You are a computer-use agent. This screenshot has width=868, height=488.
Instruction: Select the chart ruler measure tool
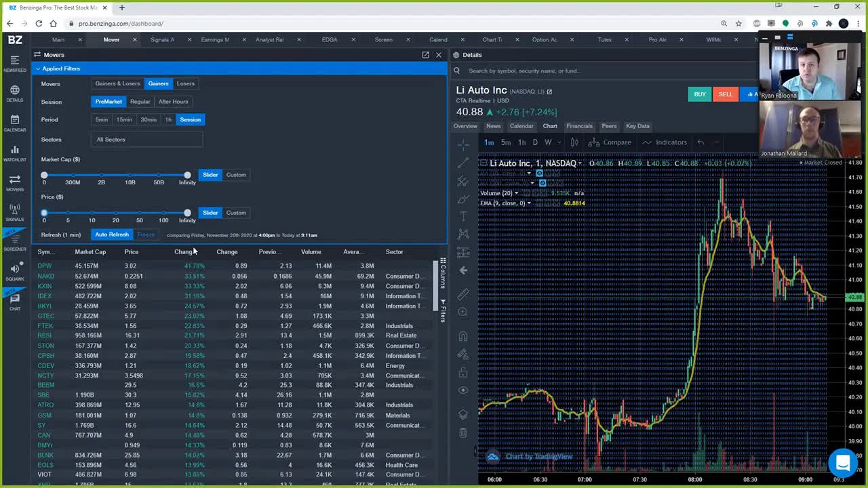click(463, 294)
